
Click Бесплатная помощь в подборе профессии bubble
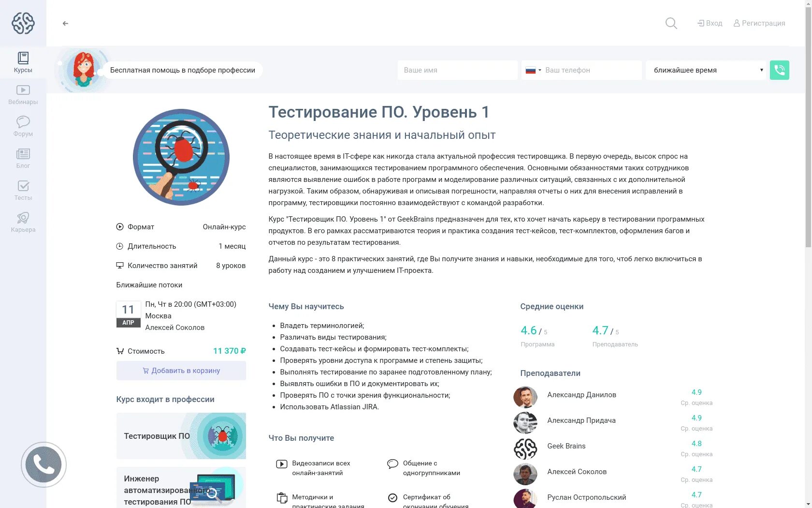pos(183,70)
